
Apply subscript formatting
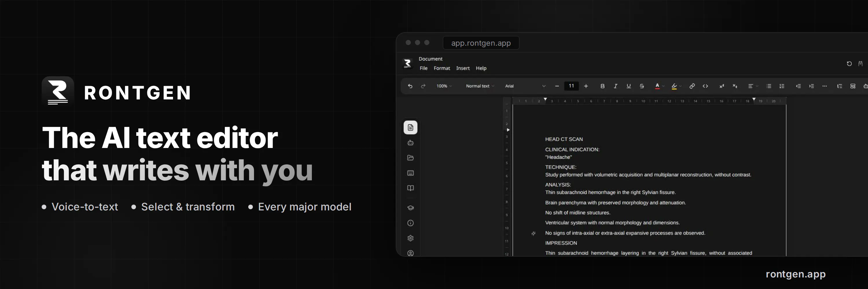coord(735,86)
